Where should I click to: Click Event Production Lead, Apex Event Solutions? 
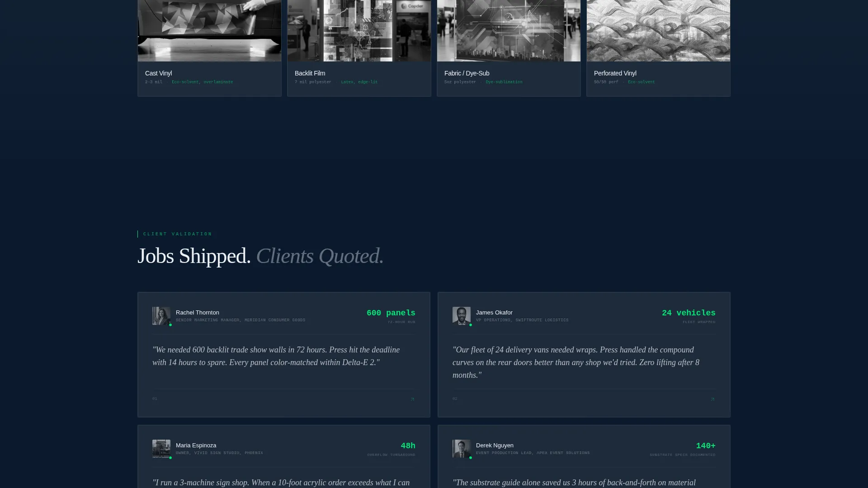coord(533,453)
